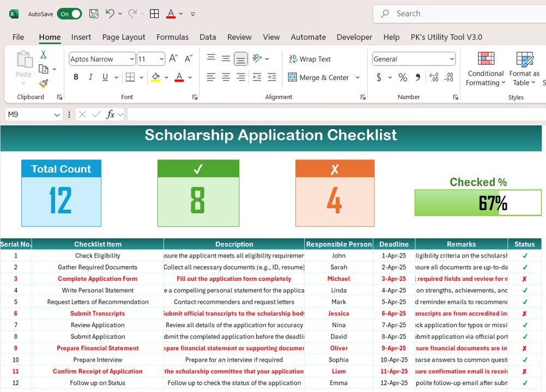Decrease font size with the smaller A icon
Screen dimensions: 546x392
pyautogui.click(x=189, y=58)
